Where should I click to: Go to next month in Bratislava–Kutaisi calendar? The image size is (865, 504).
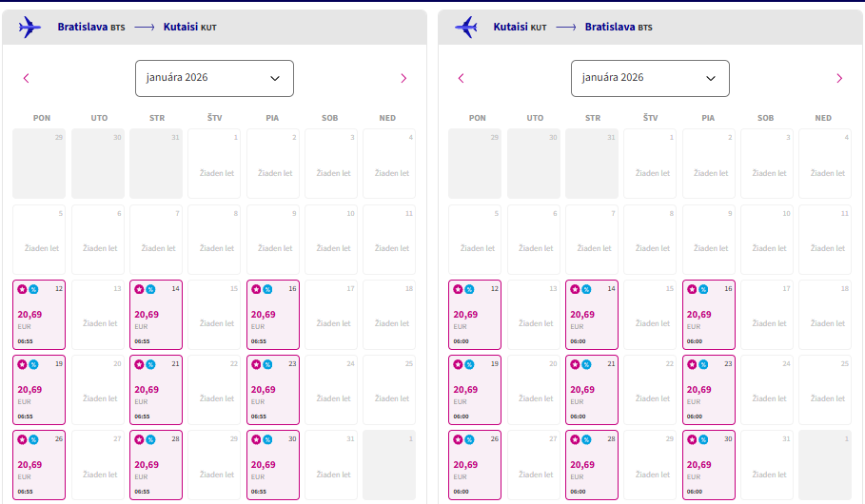[403, 78]
